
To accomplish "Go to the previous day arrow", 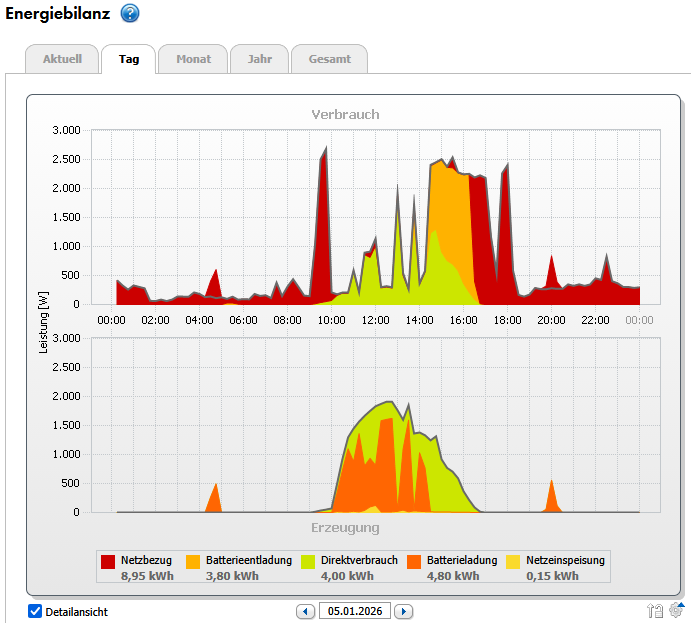I will 305,611.
